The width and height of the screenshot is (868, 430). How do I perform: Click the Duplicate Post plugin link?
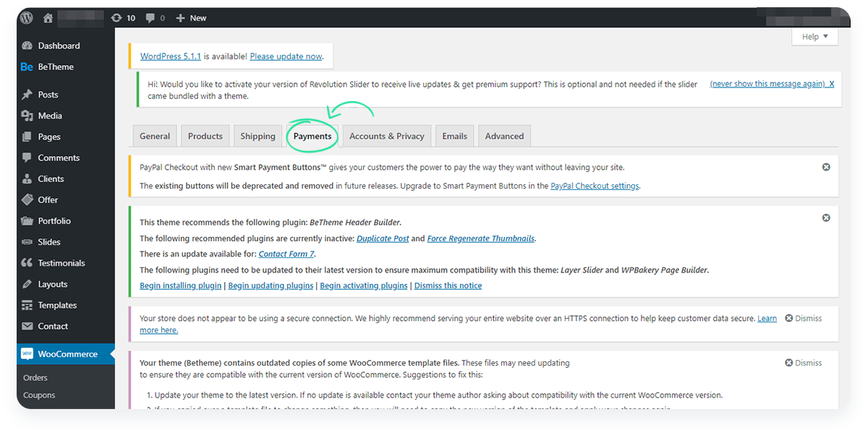coord(383,238)
